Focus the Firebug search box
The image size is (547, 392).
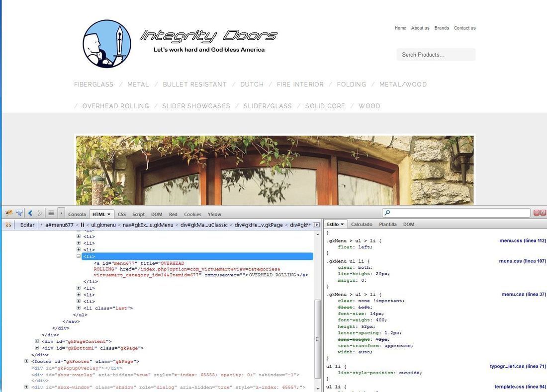[x=456, y=213]
